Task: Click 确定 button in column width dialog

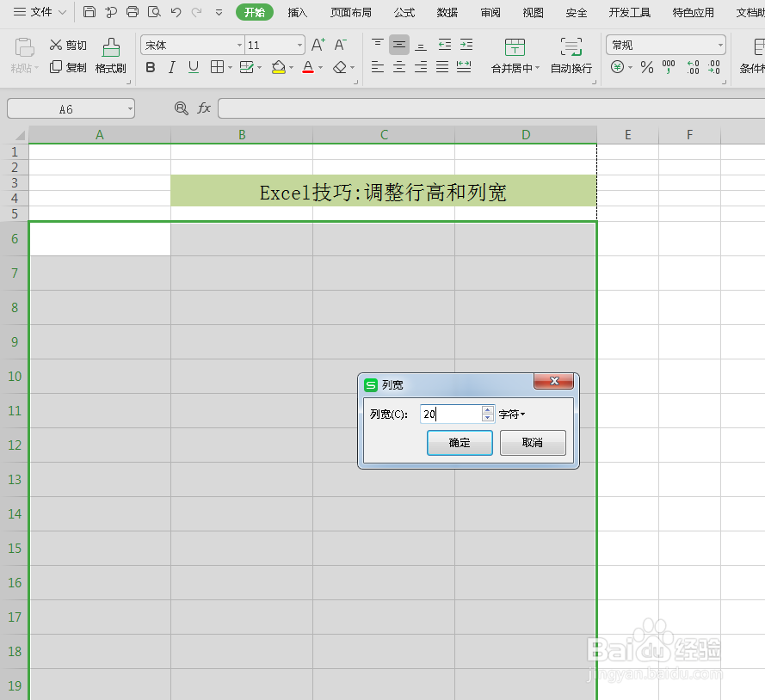Action: pos(460,443)
